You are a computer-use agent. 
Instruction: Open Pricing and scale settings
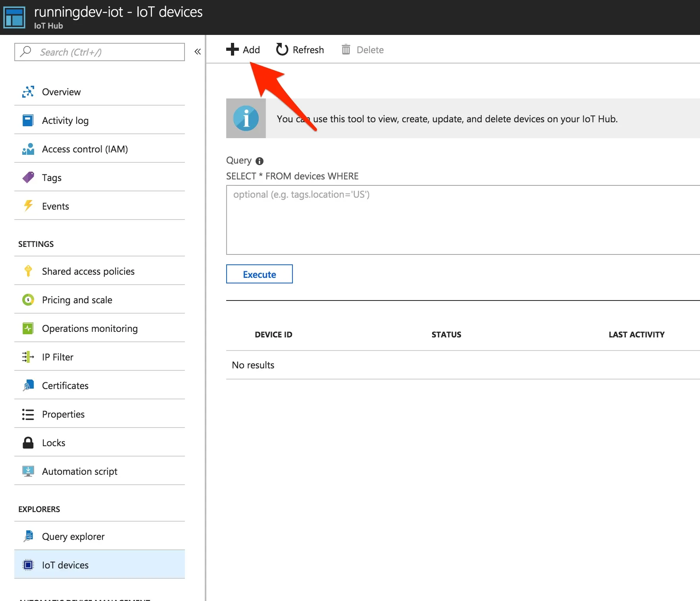100,300
